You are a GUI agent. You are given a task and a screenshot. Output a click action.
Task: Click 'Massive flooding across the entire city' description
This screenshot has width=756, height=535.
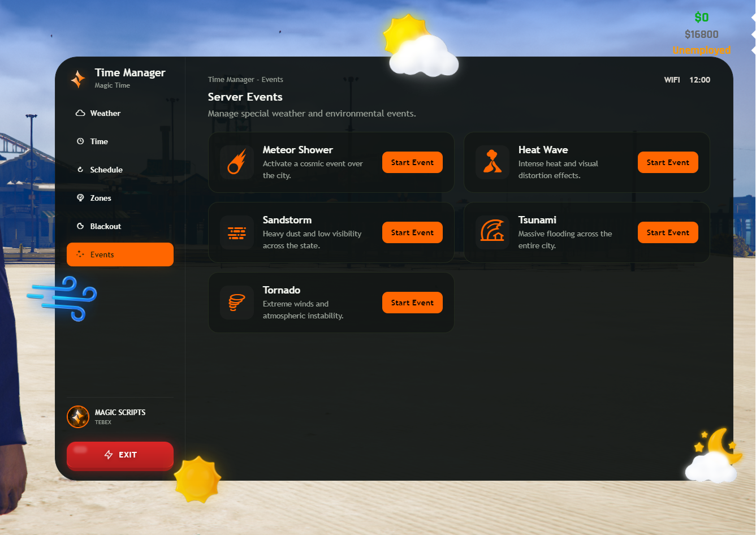[x=565, y=240]
